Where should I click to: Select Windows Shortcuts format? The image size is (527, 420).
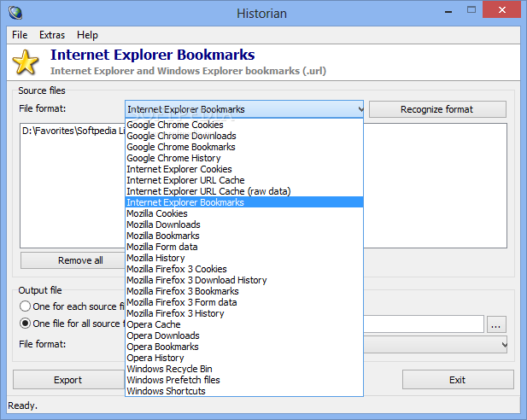point(244,391)
